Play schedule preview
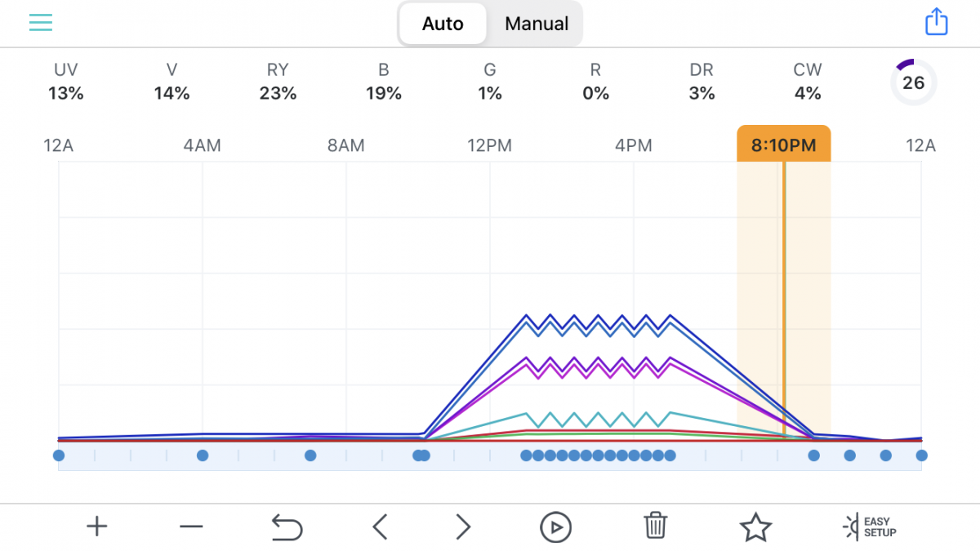980x551 pixels. click(x=555, y=527)
